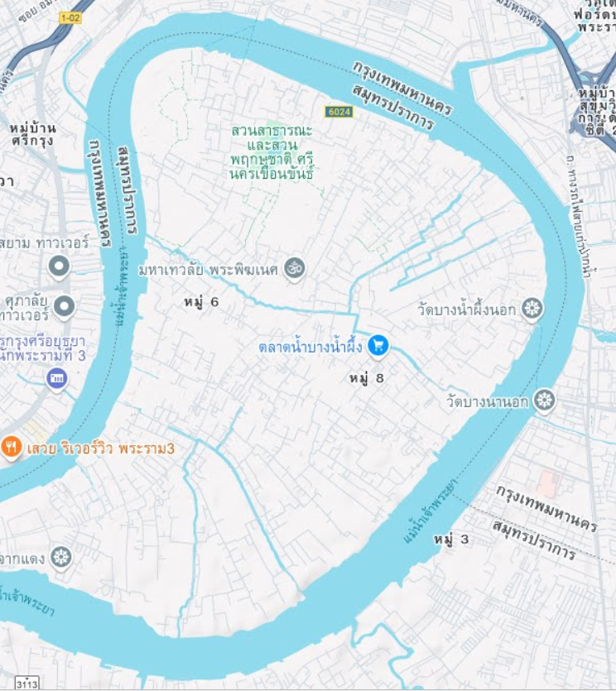This screenshot has width=616, height=691.
Task: Open the วัดบางน้ำผึ้งนอก temple pin
Action: (532, 309)
